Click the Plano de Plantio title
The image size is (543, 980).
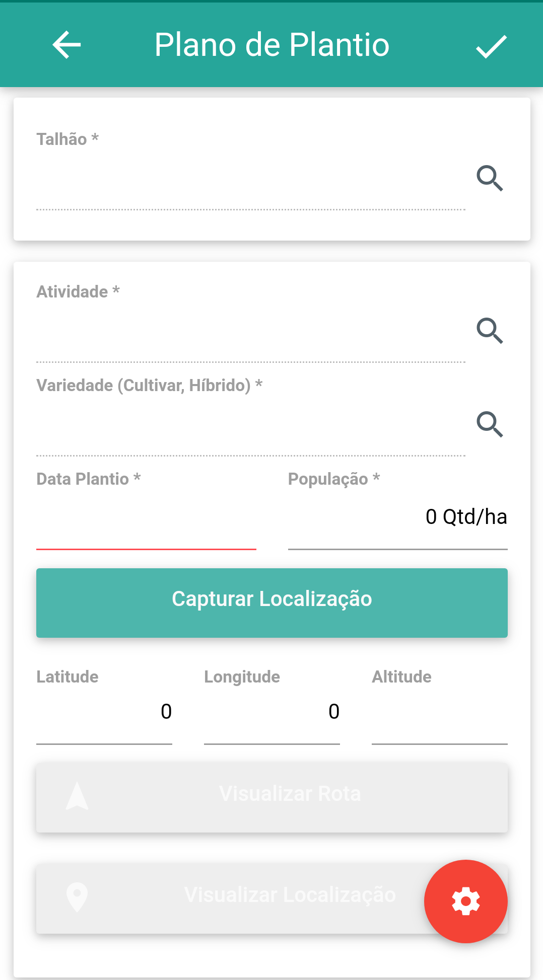point(272,45)
